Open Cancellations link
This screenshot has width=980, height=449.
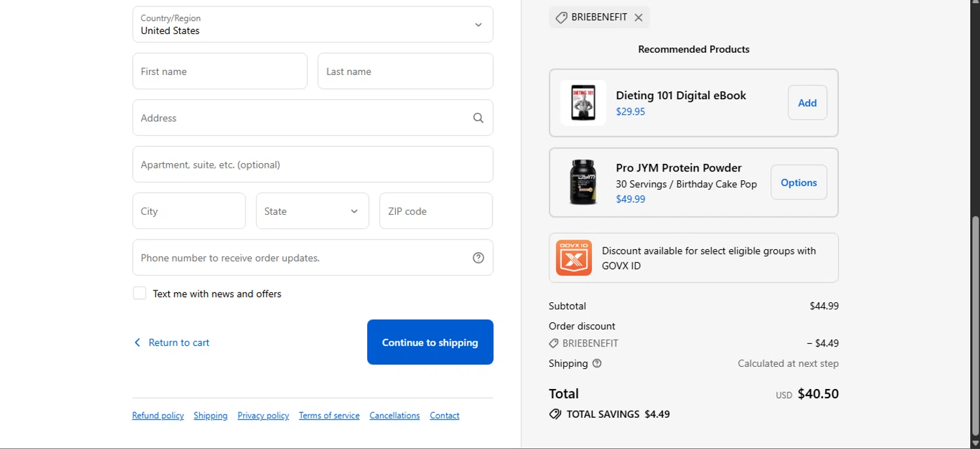pyautogui.click(x=395, y=416)
